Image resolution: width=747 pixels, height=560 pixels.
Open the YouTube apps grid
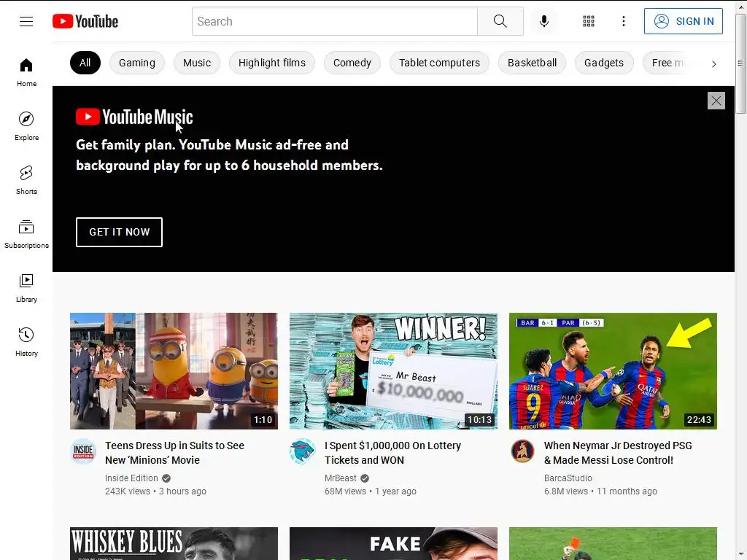coord(589,21)
